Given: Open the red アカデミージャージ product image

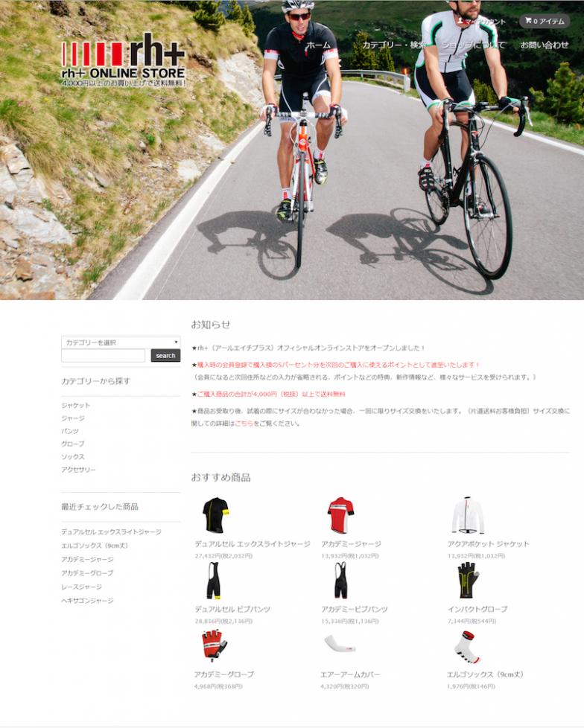Looking at the screenshot, I should [341, 515].
